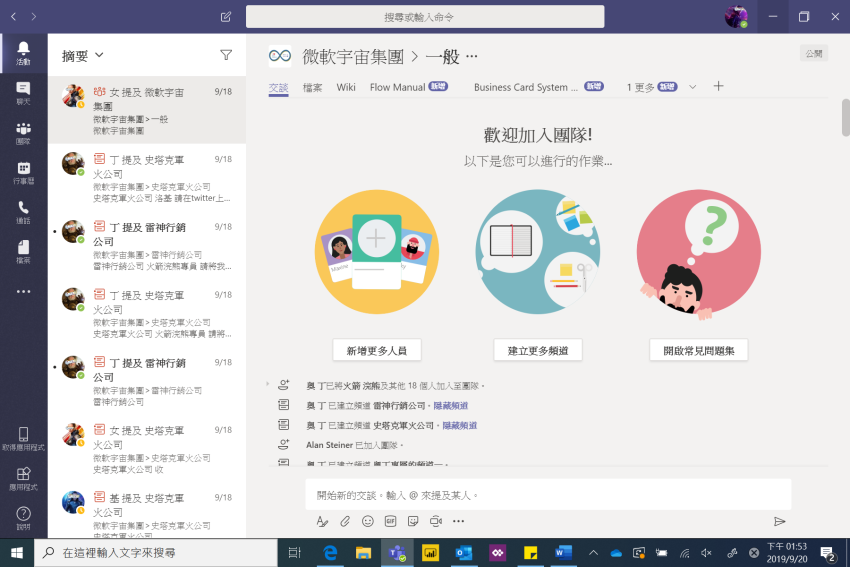This screenshot has height=567, width=850.
Task: Click the new chat compose icon
Action: pyautogui.click(x=226, y=17)
